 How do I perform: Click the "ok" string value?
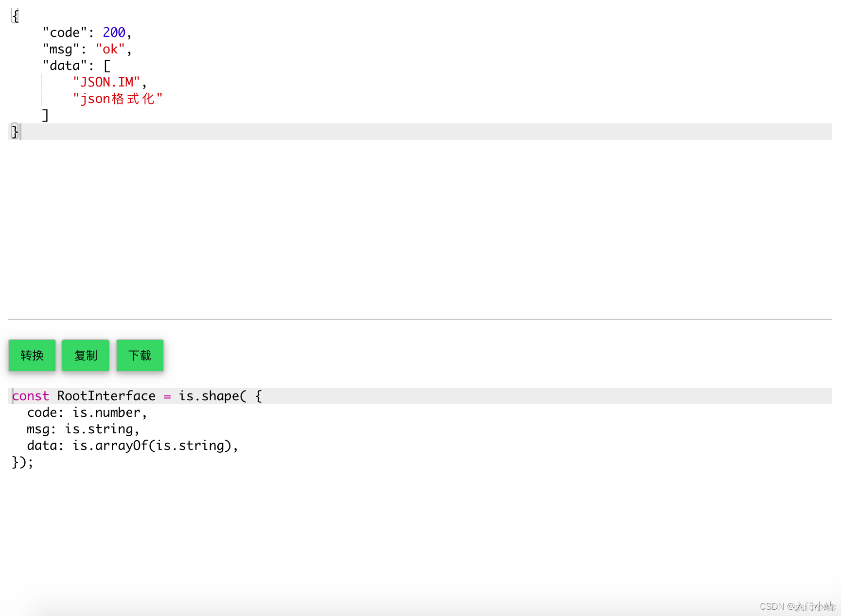coord(110,49)
